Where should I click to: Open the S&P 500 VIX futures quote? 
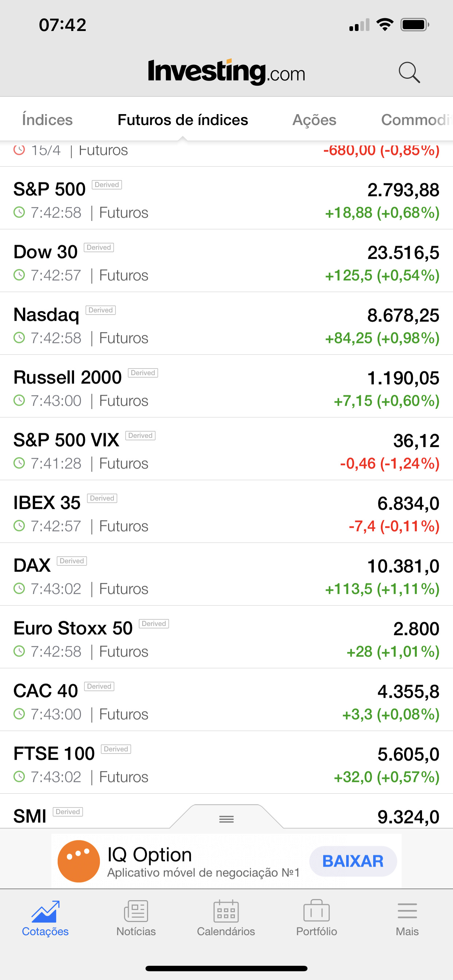[226, 449]
